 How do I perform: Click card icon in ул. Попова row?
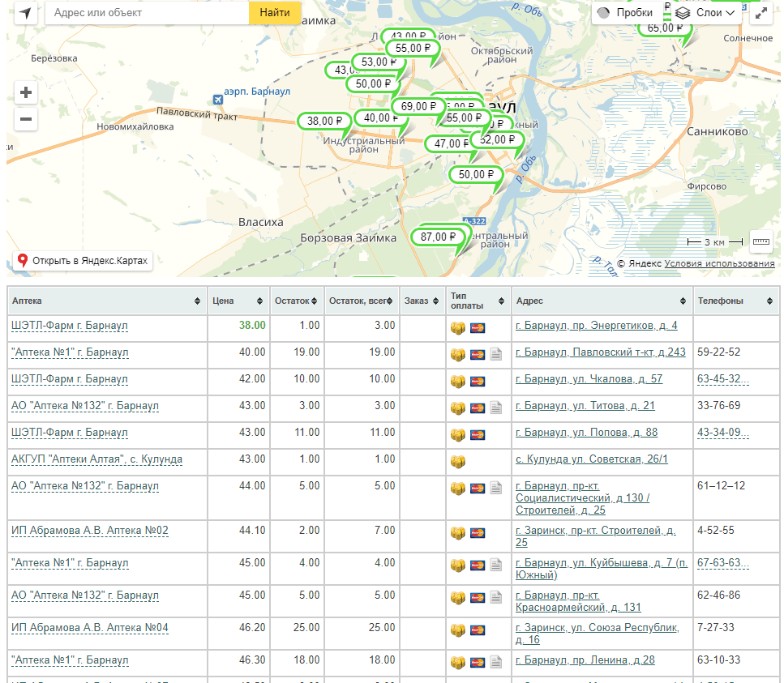point(478,435)
